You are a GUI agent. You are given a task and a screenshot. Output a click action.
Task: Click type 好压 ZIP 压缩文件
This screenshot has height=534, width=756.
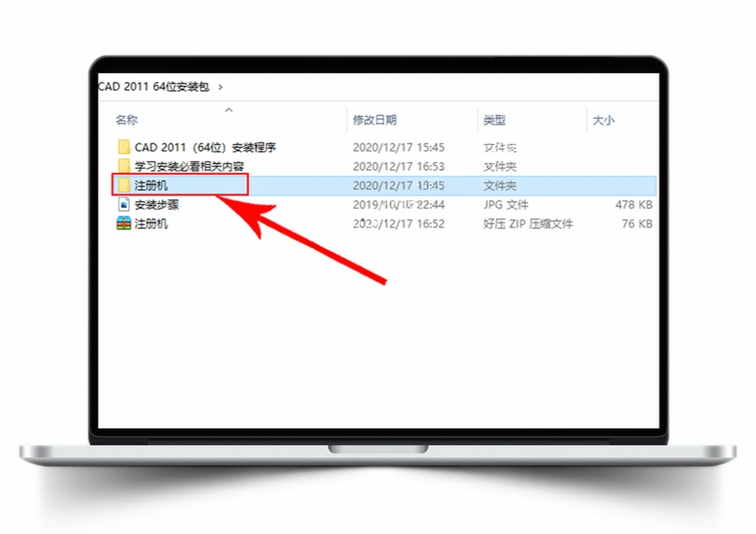tap(528, 224)
